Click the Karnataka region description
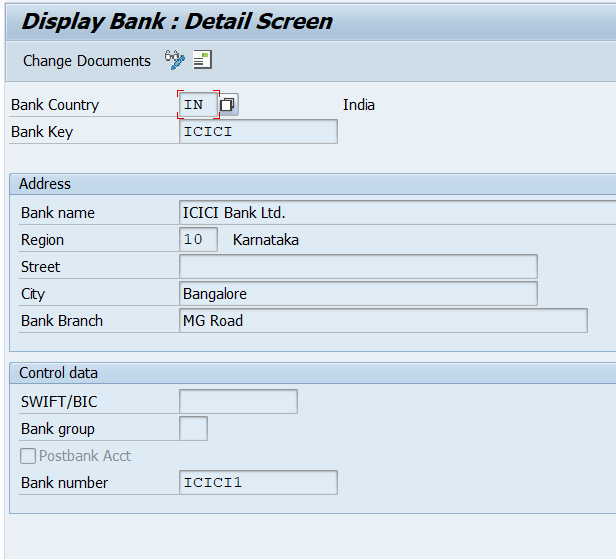The width and height of the screenshot is (616, 559). coord(266,240)
